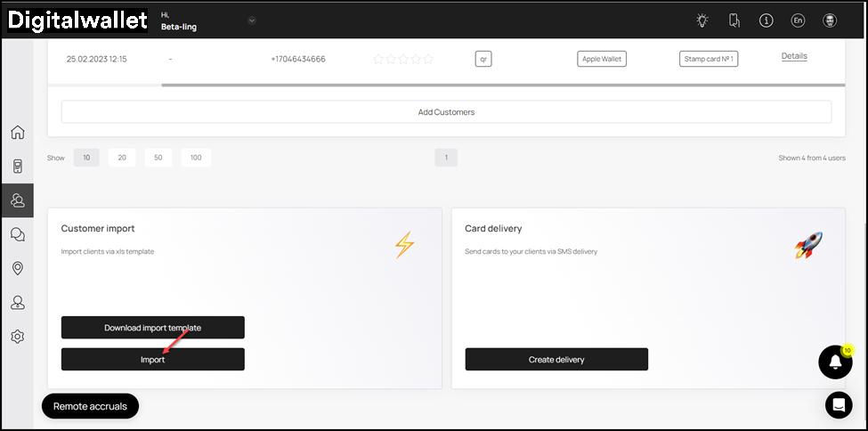Open the Home icon in sidebar

(17, 133)
